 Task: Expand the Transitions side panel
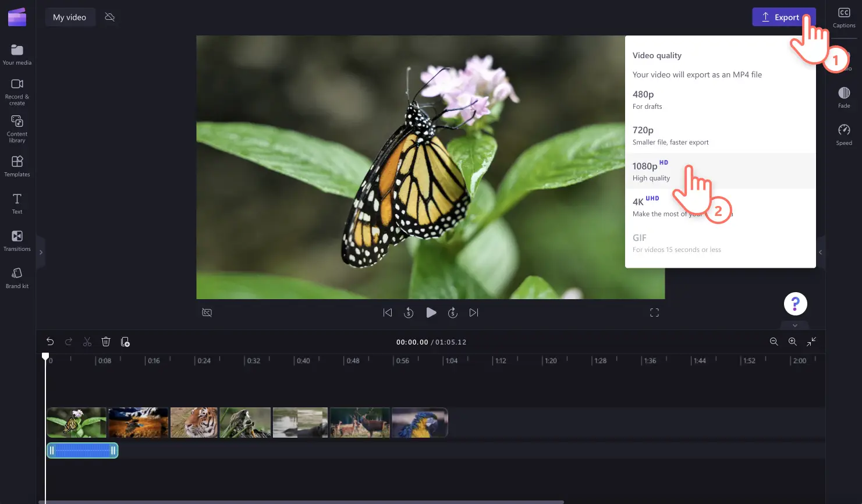pos(41,252)
